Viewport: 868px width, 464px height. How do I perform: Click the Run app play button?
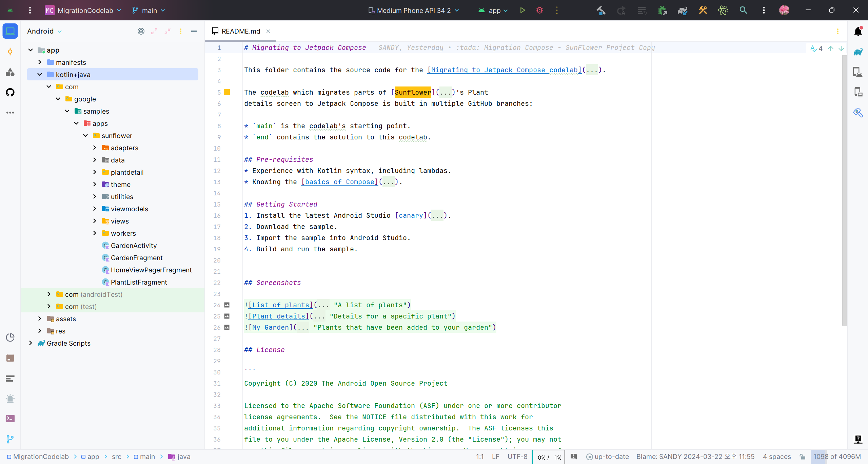point(522,10)
